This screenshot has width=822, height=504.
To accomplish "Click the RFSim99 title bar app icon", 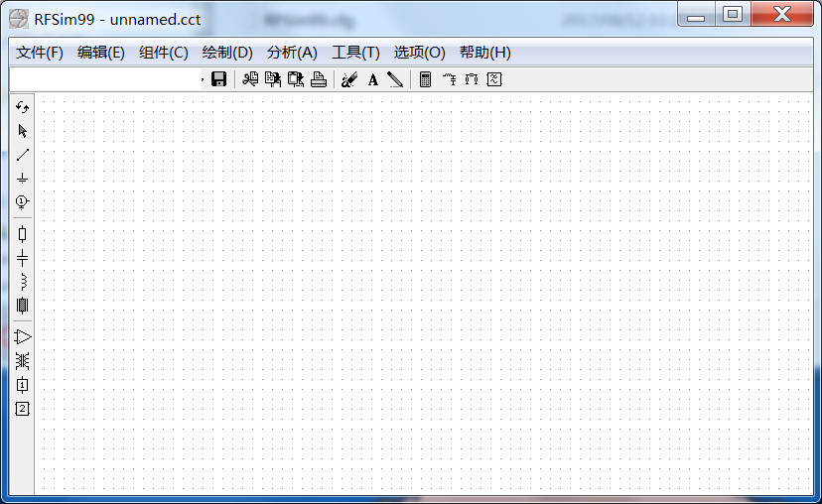I will pos(18,20).
